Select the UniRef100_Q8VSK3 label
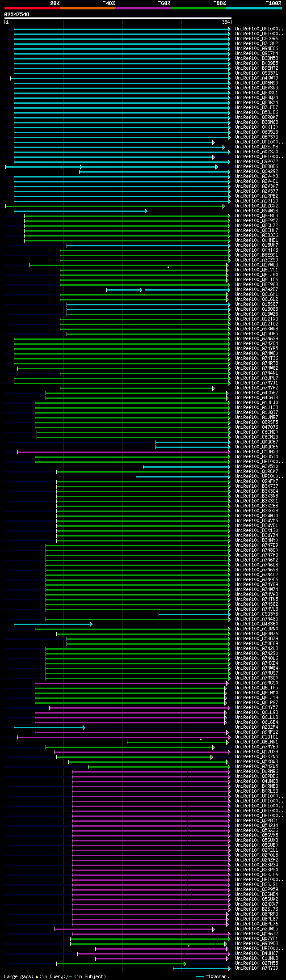 pyautogui.click(x=257, y=88)
